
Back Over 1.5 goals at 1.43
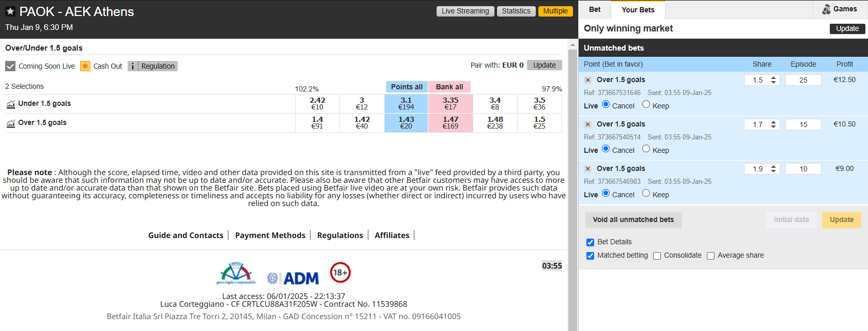(x=406, y=123)
